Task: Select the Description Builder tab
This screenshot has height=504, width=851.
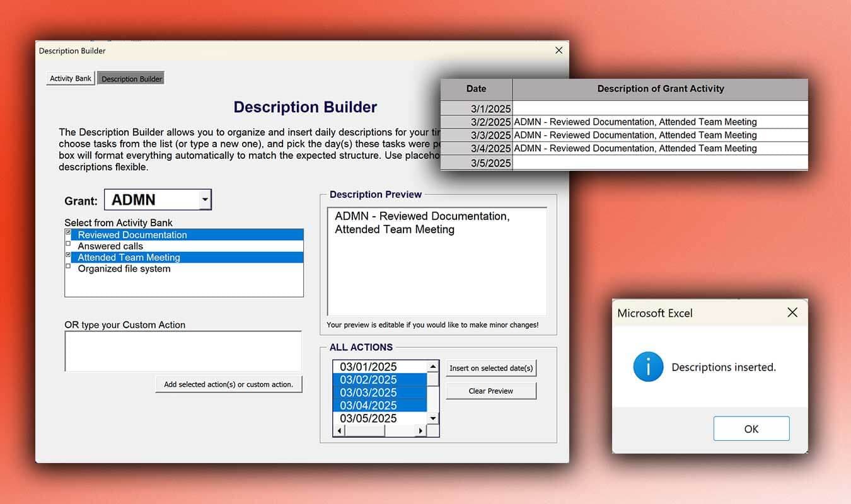Action: click(130, 78)
